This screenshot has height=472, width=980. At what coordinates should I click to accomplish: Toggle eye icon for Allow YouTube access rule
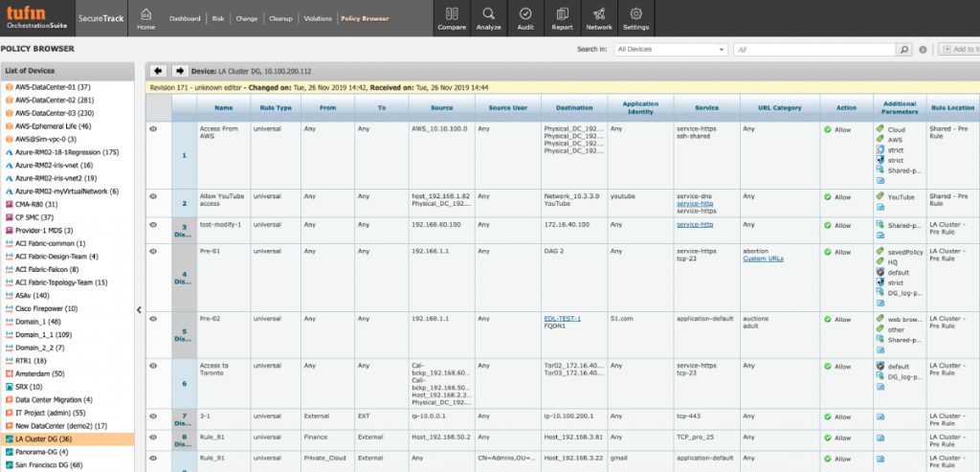click(x=152, y=197)
